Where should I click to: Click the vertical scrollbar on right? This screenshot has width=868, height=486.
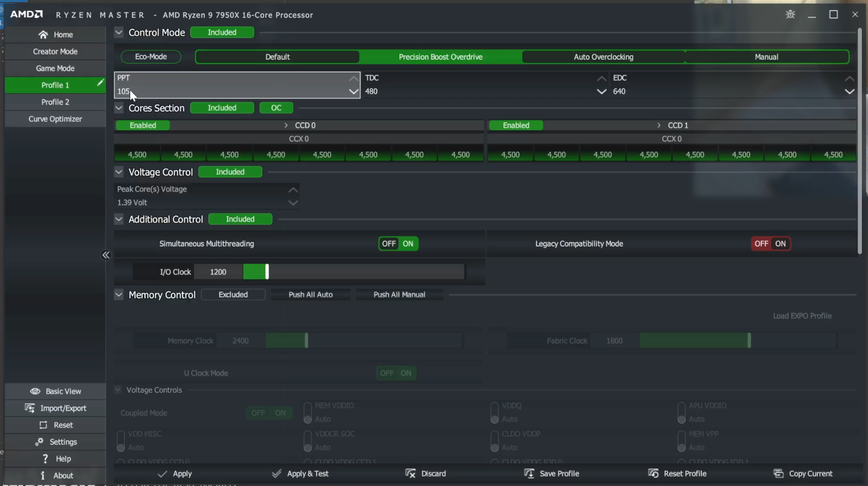point(859,141)
